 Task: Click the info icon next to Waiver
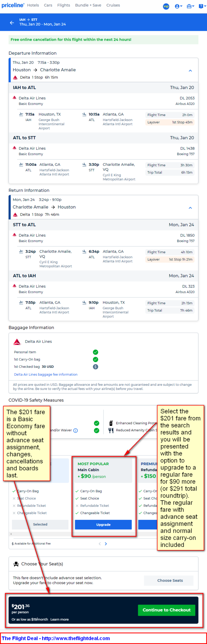(76, 430)
